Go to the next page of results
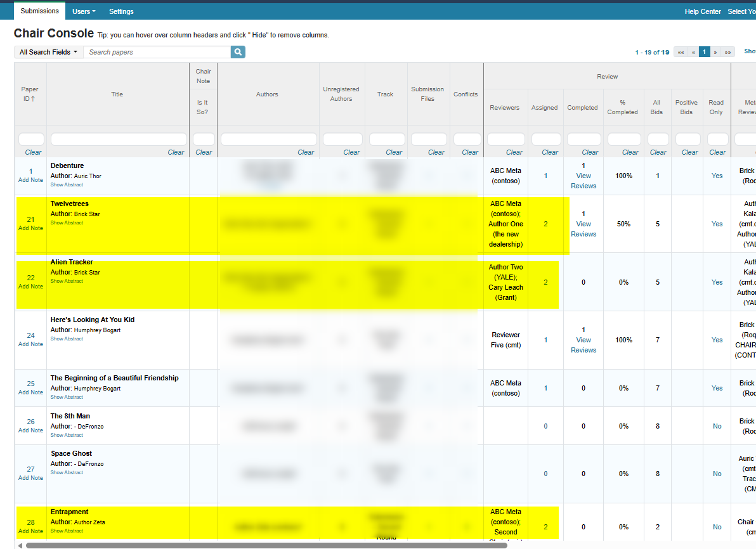 [x=715, y=52]
